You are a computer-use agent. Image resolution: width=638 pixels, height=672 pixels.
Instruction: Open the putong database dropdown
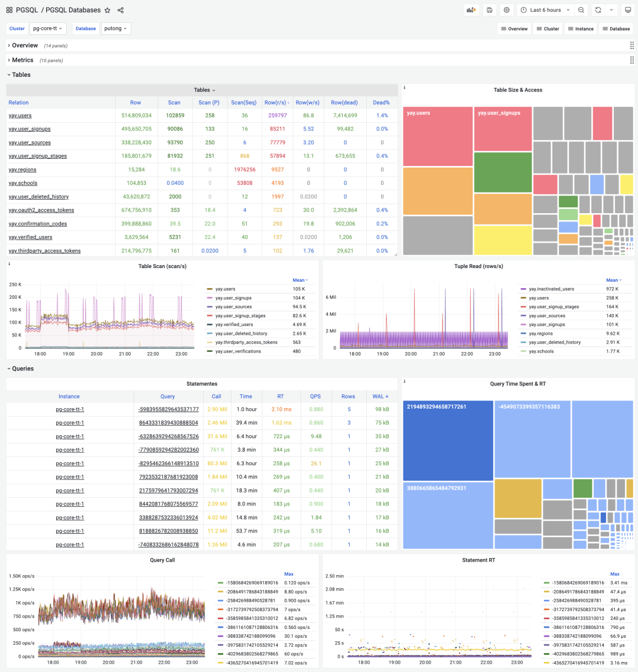pyautogui.click(x=116, y=28)
